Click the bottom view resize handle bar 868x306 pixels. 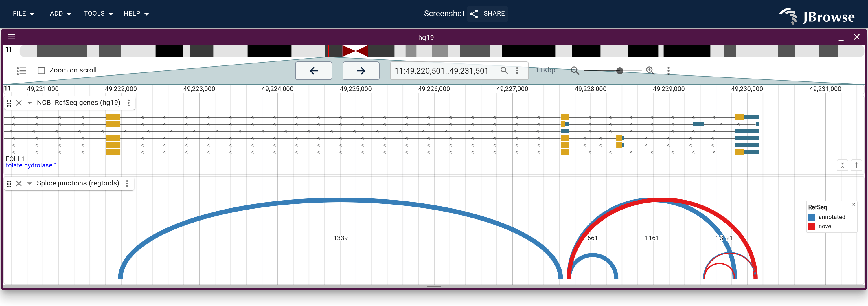[x=434, y=286]
